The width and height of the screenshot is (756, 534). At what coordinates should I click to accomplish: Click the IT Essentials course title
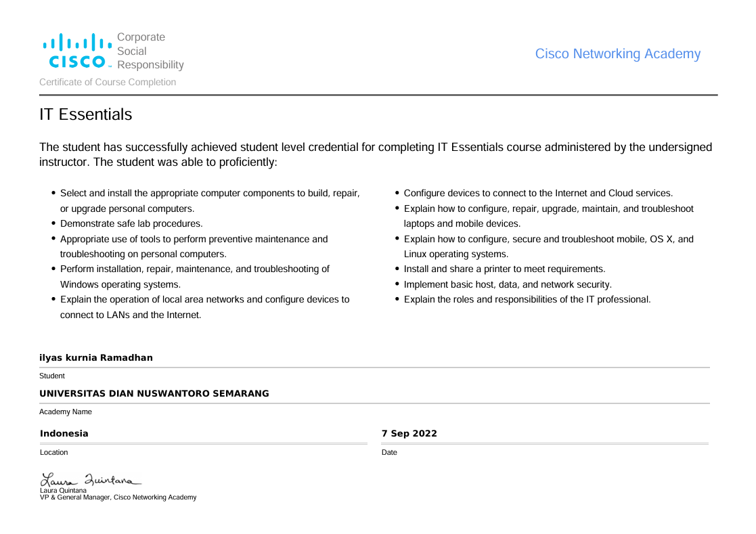coord(85,115)
